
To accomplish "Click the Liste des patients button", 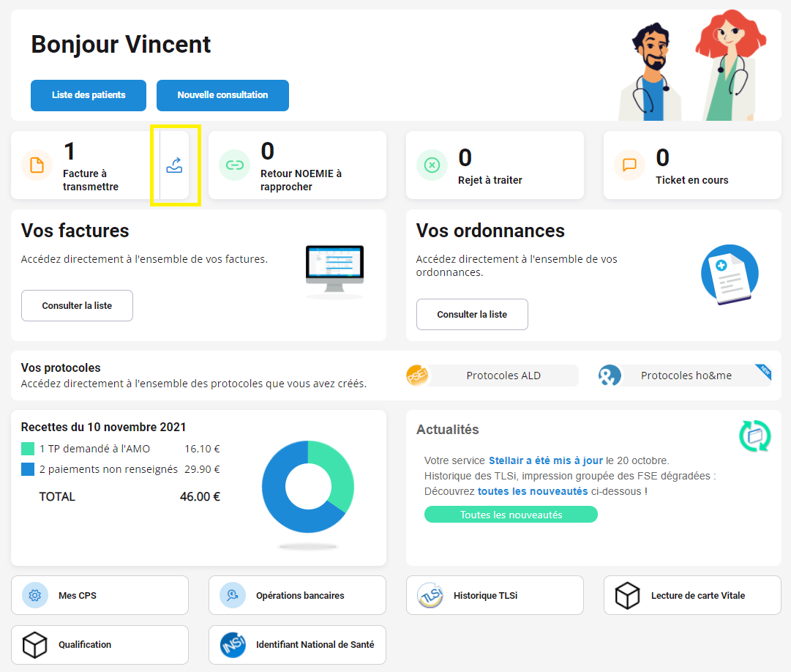I will pos(89,95).
